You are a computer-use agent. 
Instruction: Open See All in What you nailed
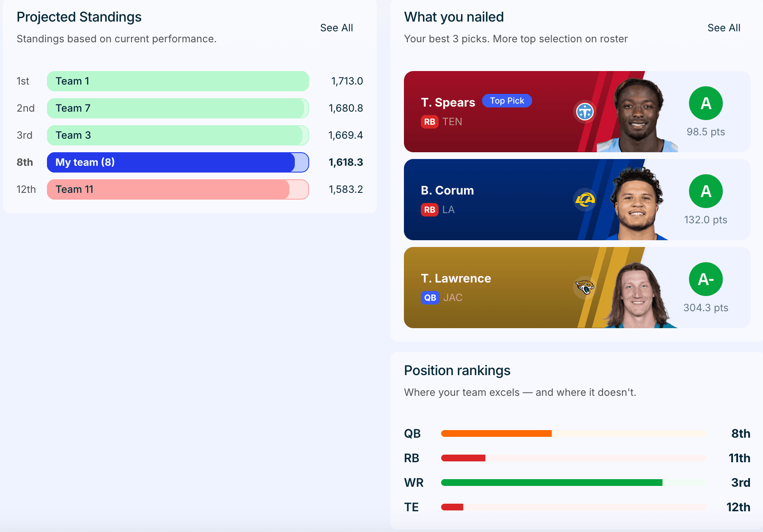tap(724, 28)
